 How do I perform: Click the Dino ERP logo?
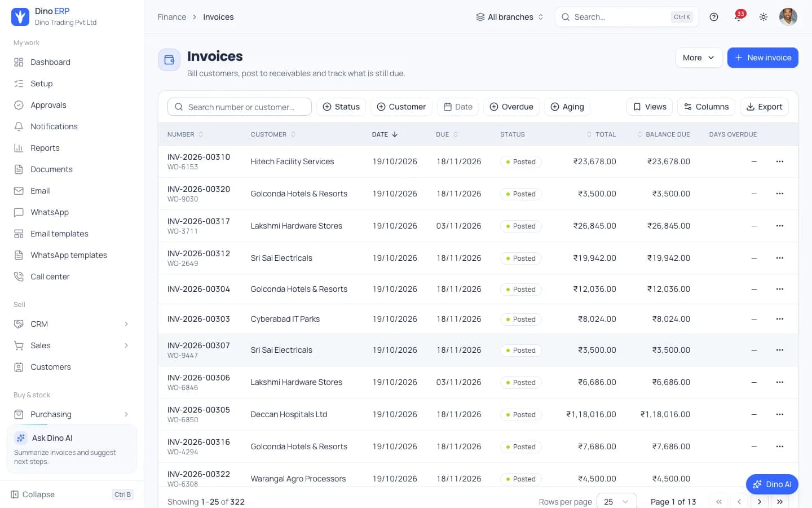click(x=20, y=17)
